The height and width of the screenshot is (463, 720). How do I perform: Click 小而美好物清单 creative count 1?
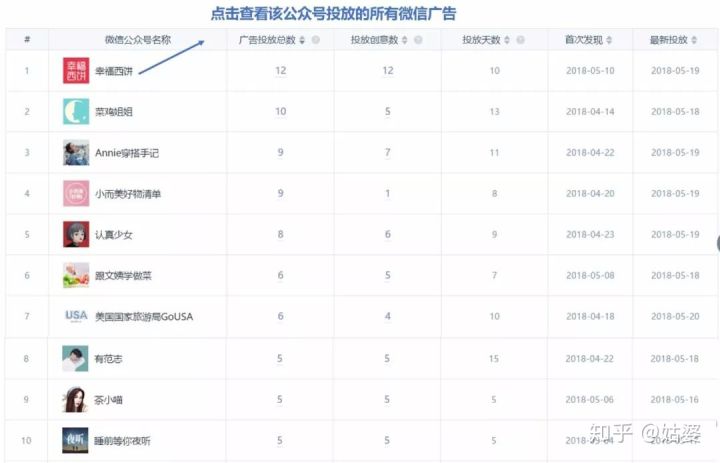click(x=388, y=193)
